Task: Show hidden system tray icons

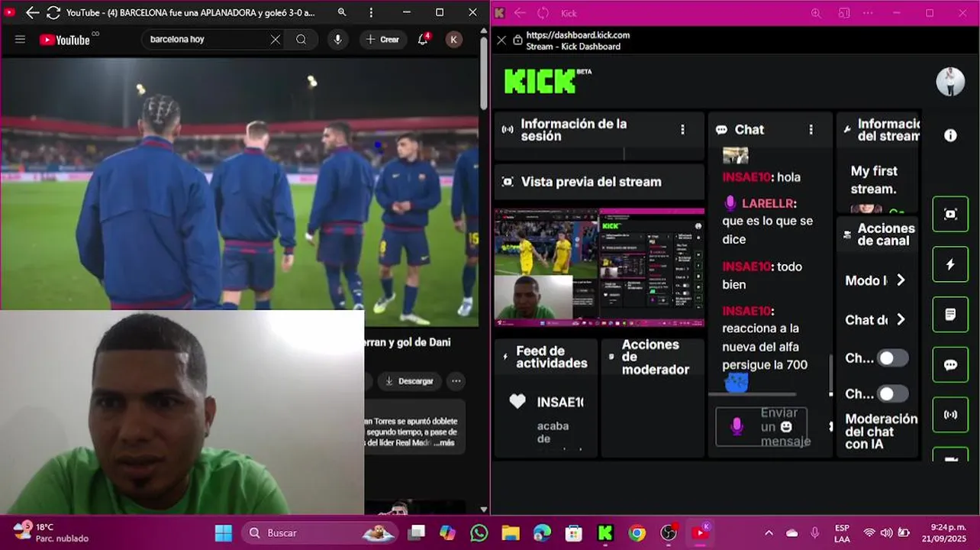Action: coord(769,532)
